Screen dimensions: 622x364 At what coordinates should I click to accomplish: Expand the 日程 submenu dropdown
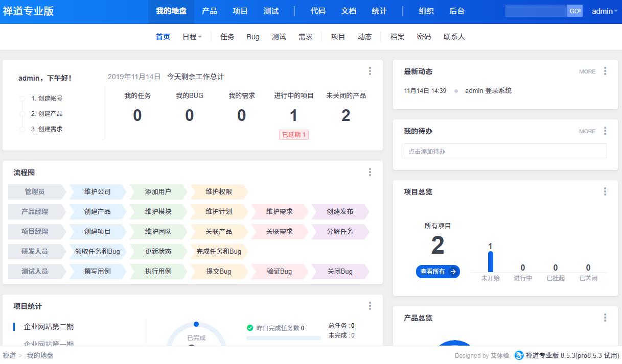click(x=192, y=37)
